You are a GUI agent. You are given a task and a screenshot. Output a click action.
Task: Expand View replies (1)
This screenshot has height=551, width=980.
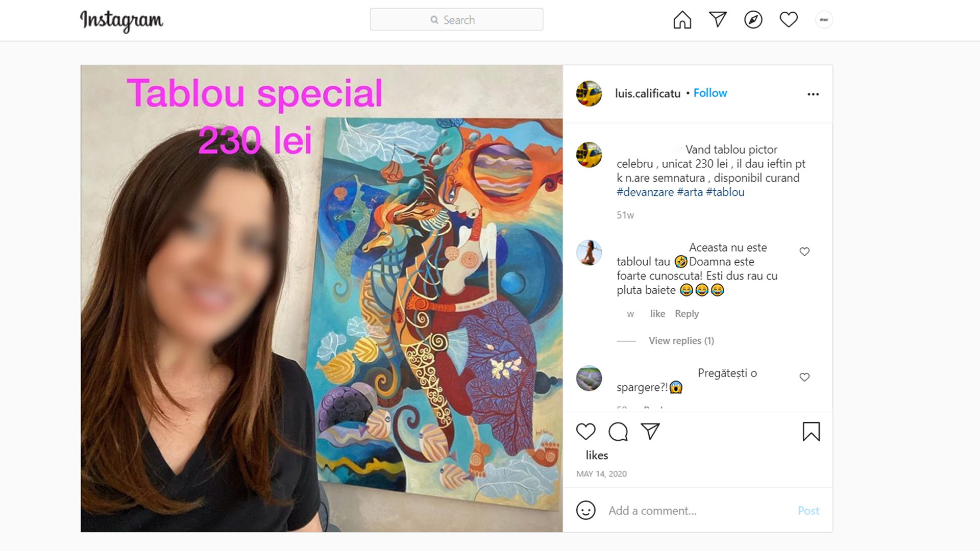681,340
